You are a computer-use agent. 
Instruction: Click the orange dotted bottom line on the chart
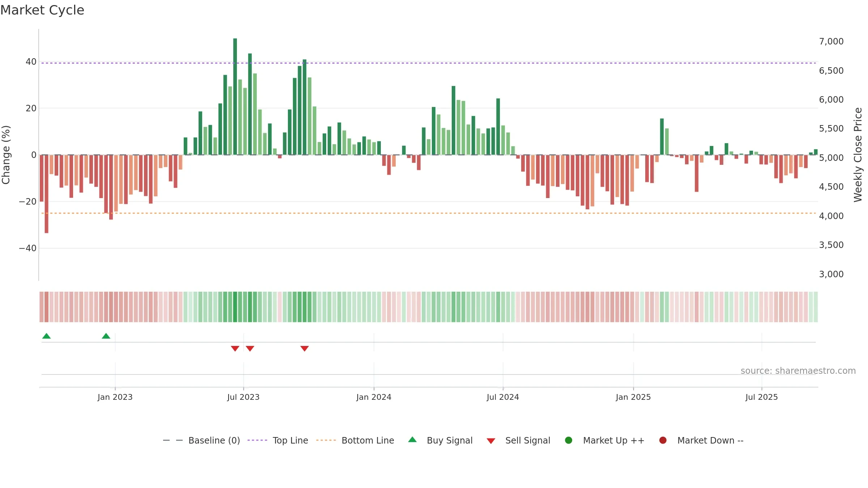pyautogui.click(x=429, y=213)
